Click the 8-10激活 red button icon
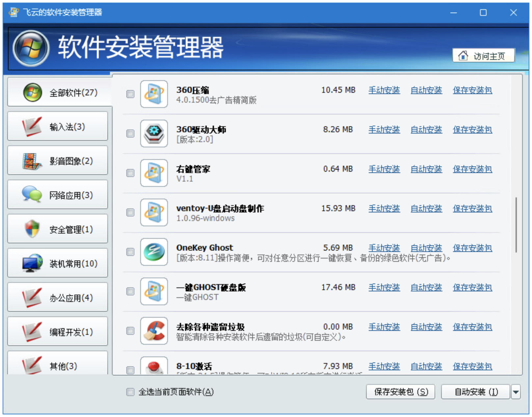 click(x=154, y=366)
